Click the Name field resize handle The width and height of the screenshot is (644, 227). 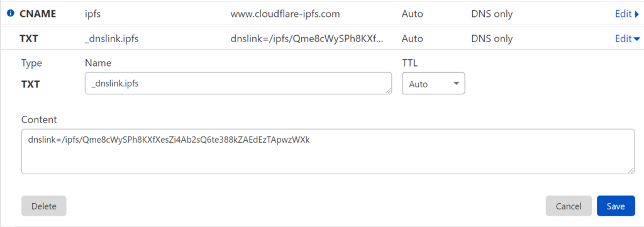pos(389,91)
